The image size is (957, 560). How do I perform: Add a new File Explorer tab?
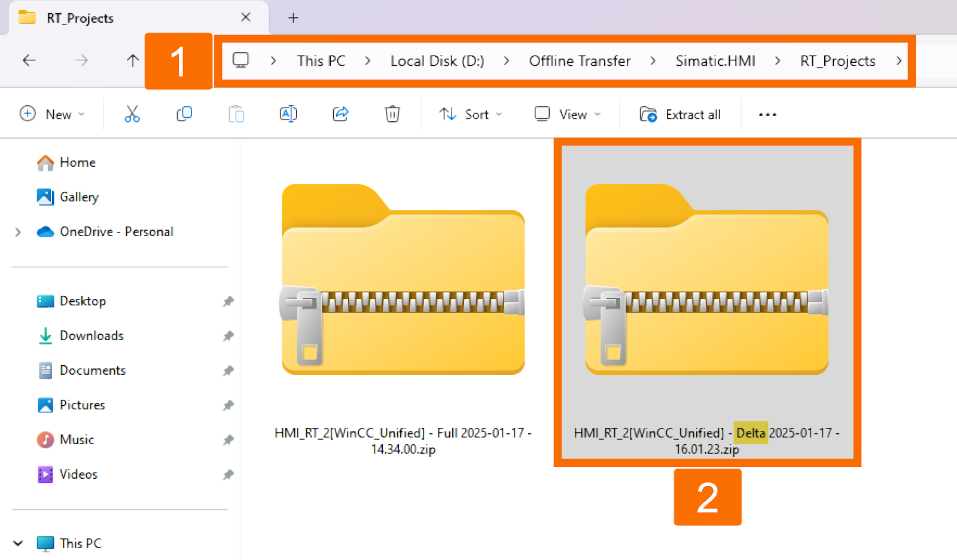(x=293, y=18)
